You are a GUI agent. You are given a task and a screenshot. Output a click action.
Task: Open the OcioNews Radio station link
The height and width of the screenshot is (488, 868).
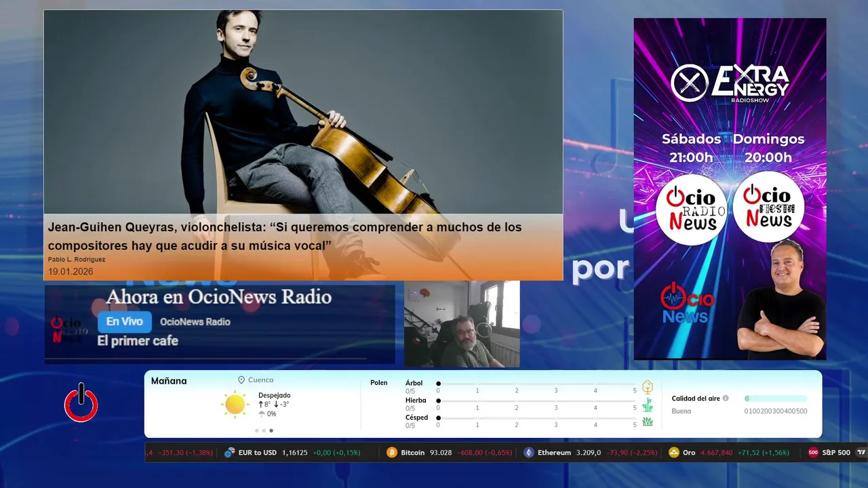pos(195,322)
